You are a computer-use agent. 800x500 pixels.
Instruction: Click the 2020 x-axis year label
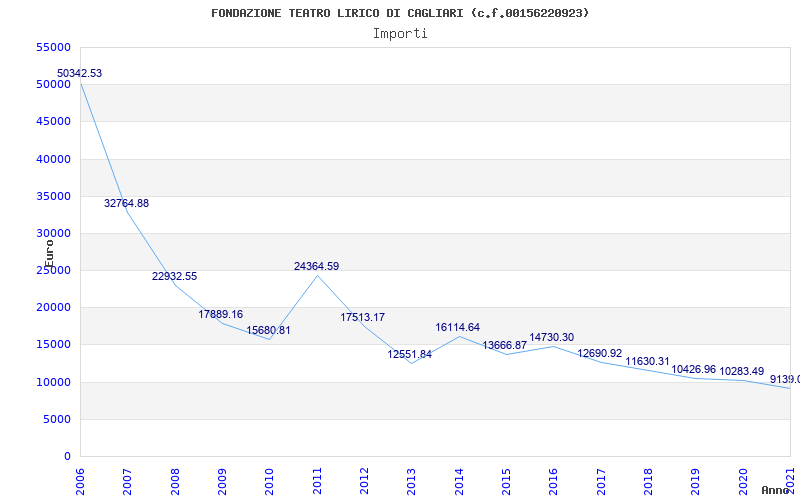click(x=743, y=482)
